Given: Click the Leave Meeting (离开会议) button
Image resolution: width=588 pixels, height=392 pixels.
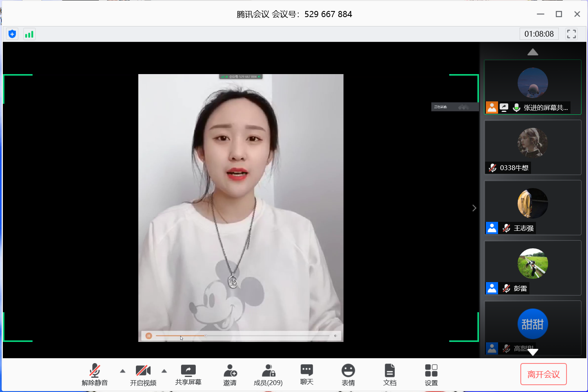Looking at the screenshot, I should click(543, 374).
